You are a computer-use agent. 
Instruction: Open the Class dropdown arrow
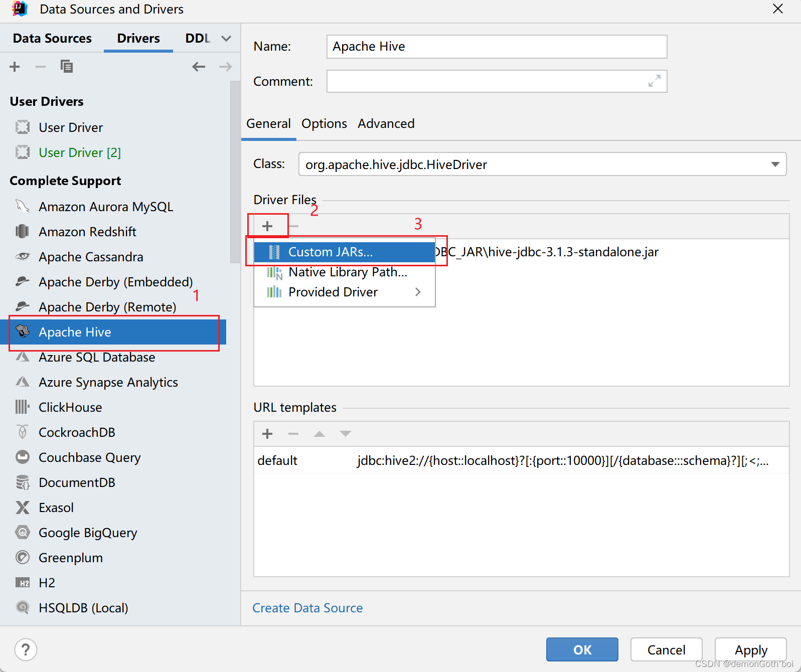(775, 164)
